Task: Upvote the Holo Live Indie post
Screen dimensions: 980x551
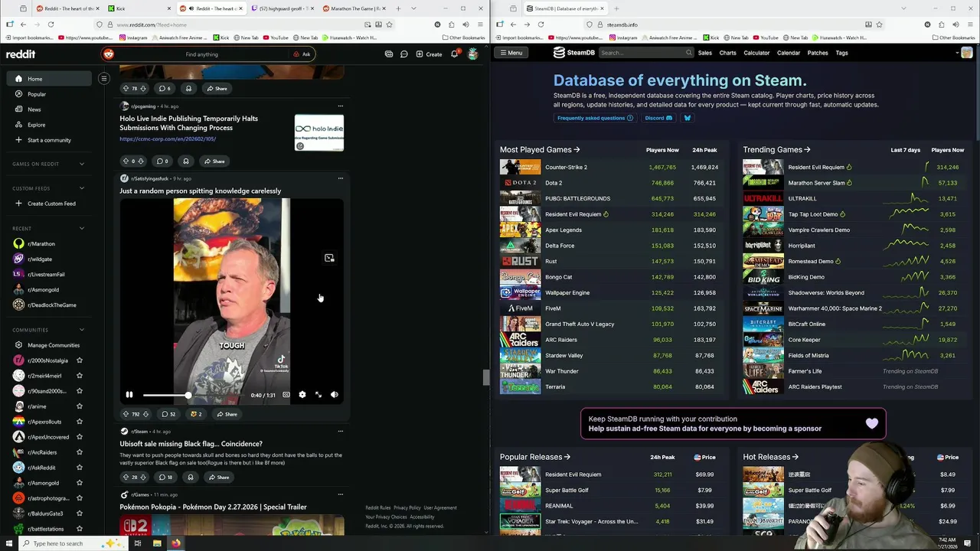Action: pos(126,161)
